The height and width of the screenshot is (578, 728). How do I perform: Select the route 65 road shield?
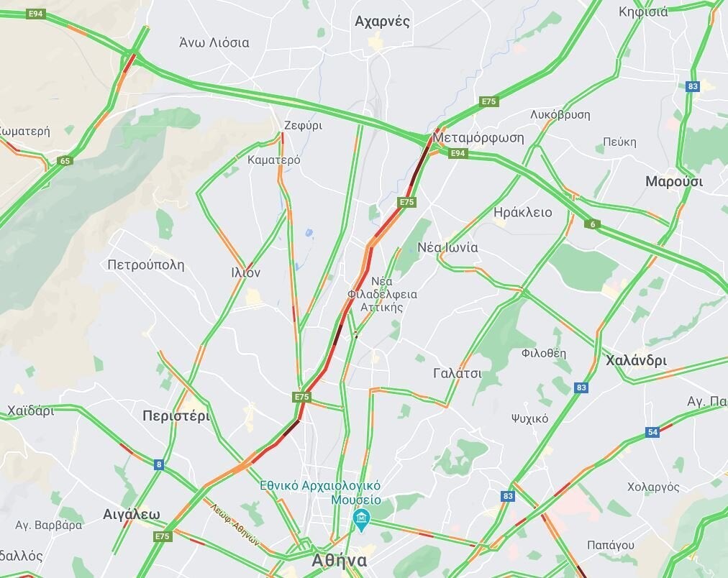(x=65, y=161)
